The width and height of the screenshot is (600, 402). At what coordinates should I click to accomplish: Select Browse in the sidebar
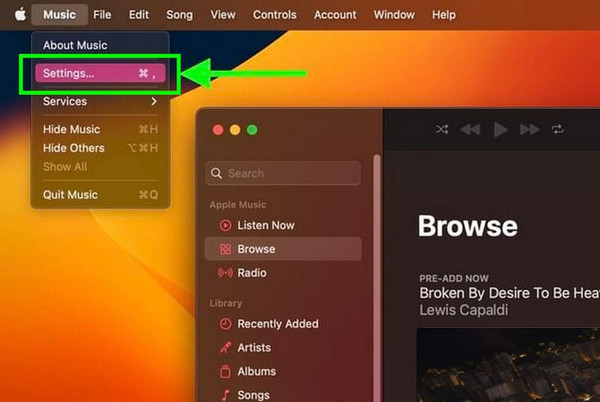click(256, 249)
